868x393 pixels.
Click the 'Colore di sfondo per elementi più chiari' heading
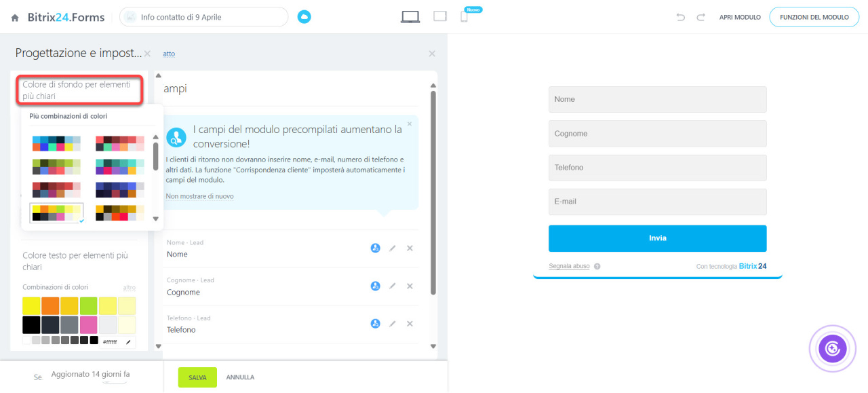[x=77, y=91]
